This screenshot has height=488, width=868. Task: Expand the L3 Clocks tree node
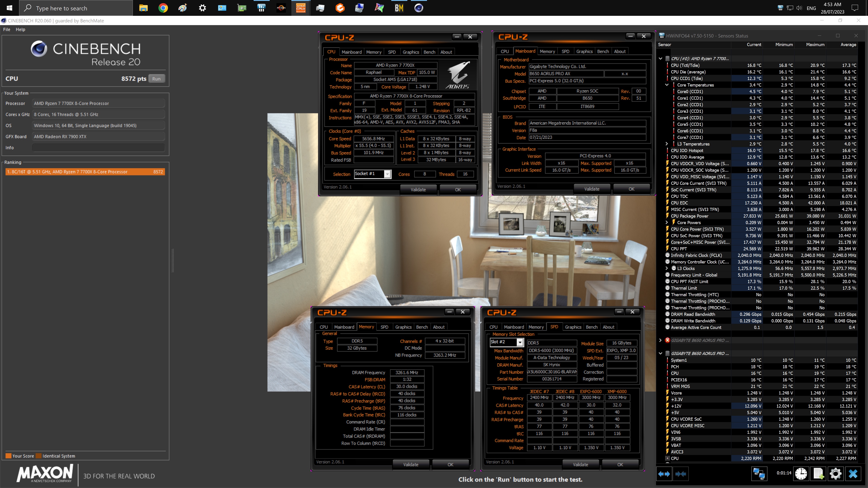[667, 268]
